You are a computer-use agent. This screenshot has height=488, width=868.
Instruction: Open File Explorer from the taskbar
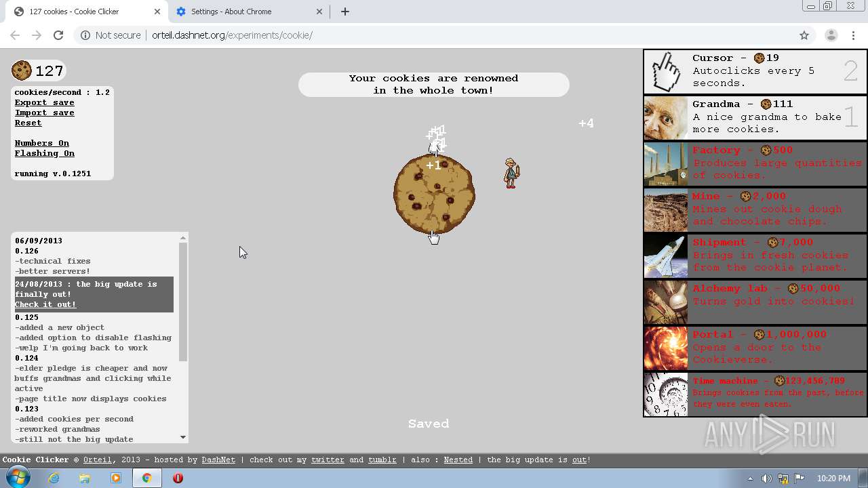(x=85, y=478)
